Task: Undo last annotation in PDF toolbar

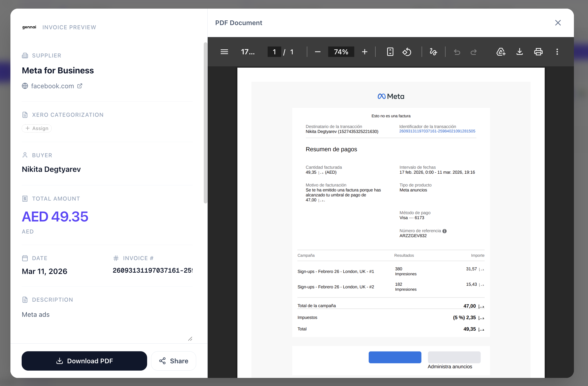Action: 457,52
